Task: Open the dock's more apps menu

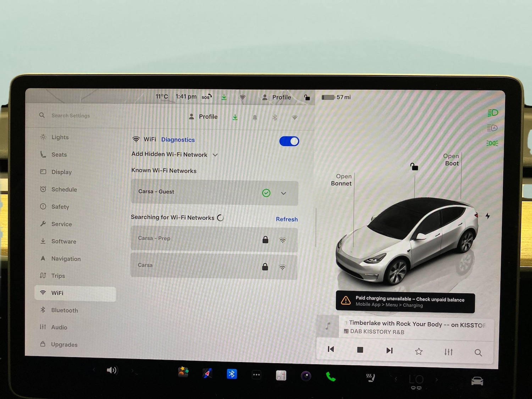Action: (x=256, y=375)
